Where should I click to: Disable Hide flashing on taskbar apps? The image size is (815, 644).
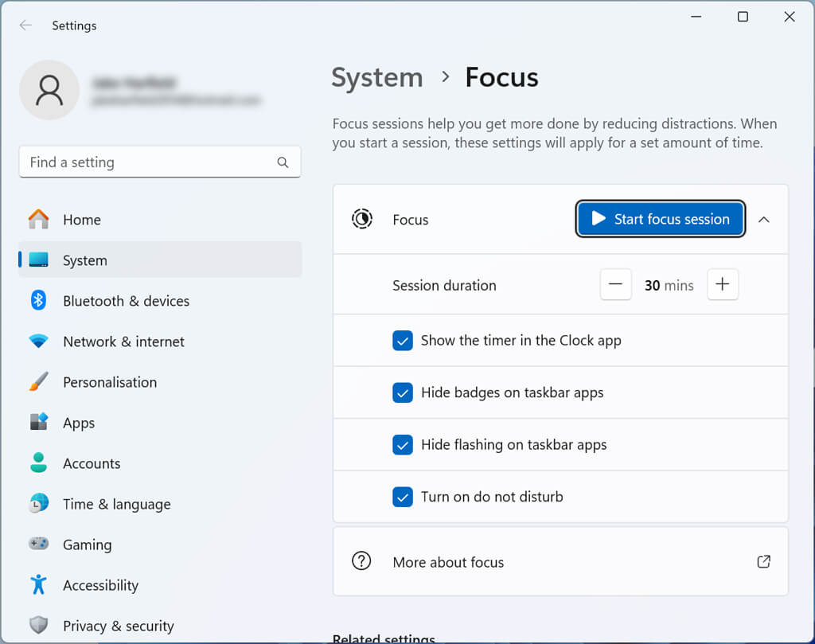(x=403, y=445)
